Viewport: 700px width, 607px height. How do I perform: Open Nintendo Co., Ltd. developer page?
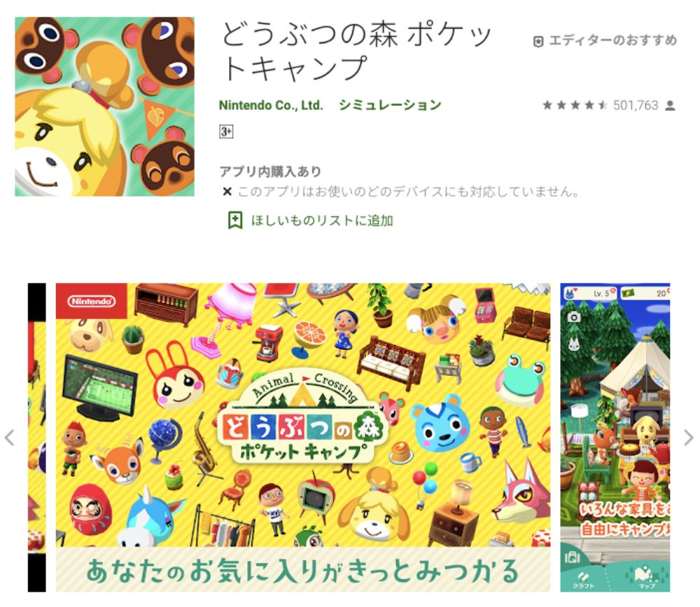270,106
